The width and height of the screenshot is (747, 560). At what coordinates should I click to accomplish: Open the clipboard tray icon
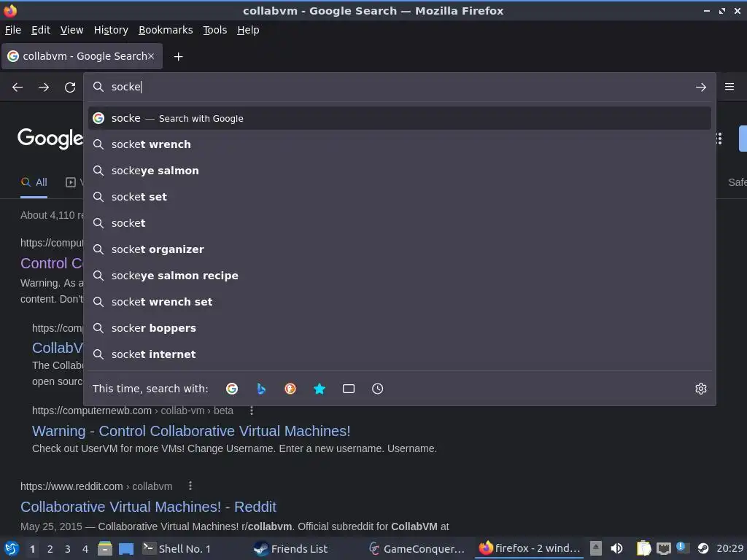point(643,548)
